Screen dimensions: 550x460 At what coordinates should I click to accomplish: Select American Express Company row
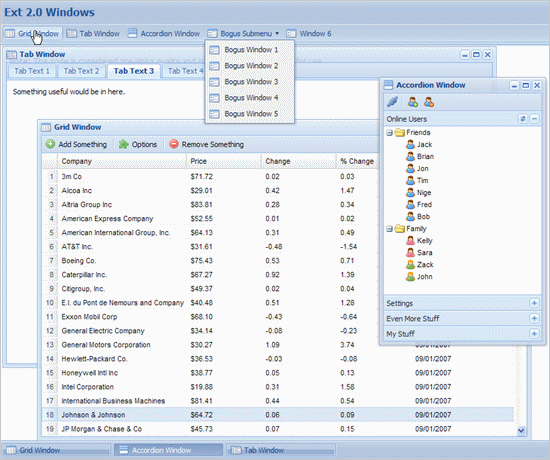210,219
